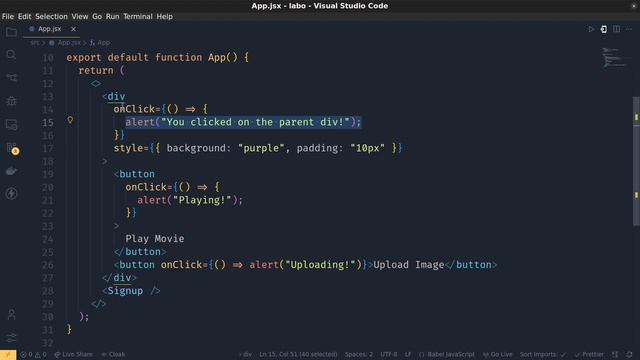Open the Accounts icon in activity bar

pos(11,314)
